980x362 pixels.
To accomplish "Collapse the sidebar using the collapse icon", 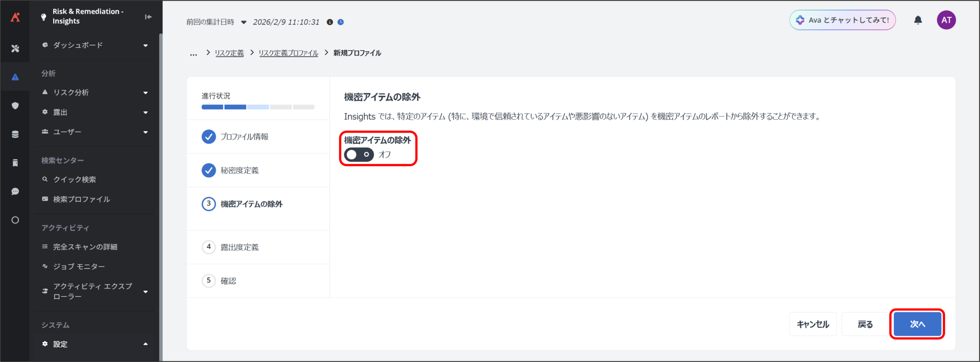I will [148, 17].
